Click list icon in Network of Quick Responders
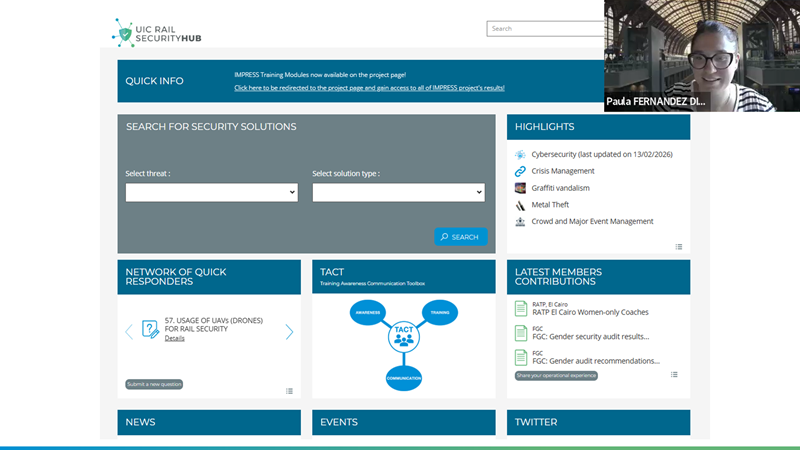The height and width of the screenshot is (450, 800). pos(289,391)
